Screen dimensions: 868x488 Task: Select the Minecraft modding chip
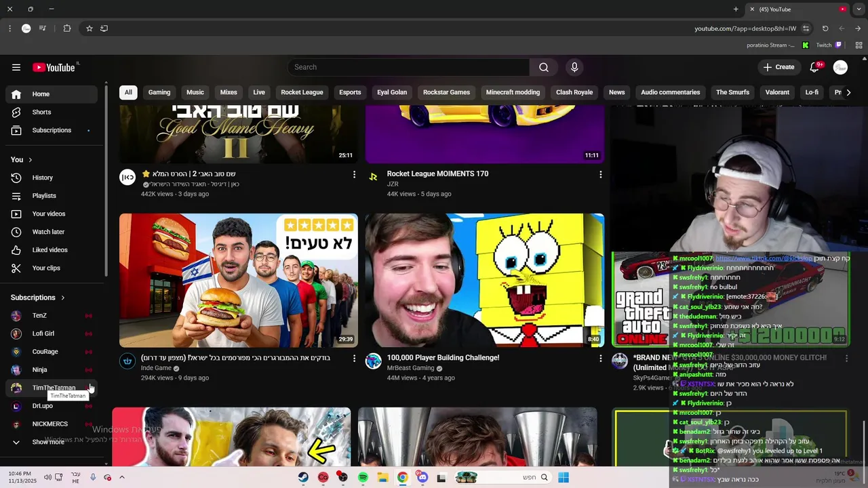pyautogui.click(x=513, y=92)
